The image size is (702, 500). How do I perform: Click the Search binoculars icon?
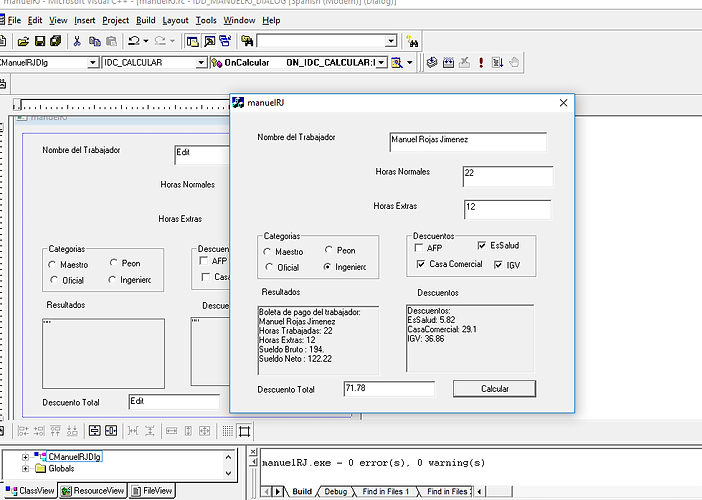tap(412, 42)
